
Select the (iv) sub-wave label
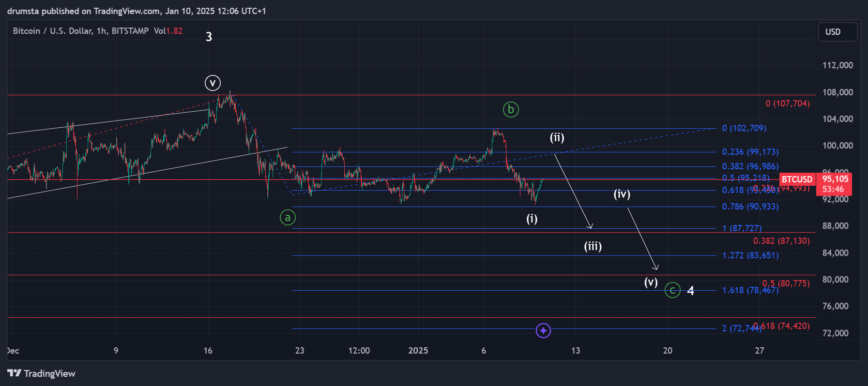(622, 194)
